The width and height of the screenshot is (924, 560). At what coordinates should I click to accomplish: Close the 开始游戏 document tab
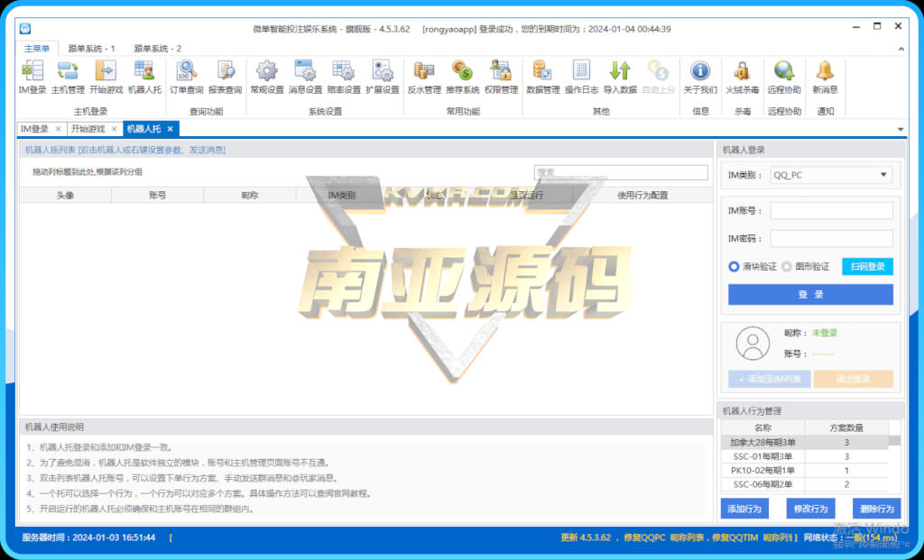click(x=115, y=129)
